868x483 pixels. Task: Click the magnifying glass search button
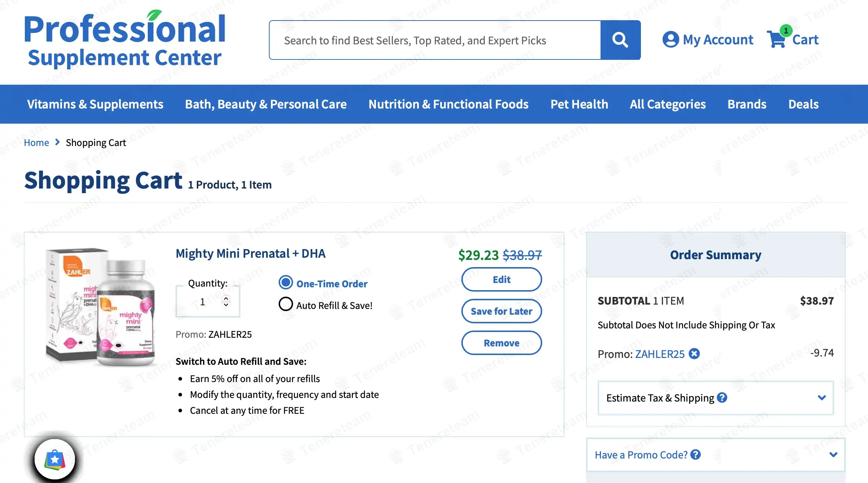(x=620, y=40)
